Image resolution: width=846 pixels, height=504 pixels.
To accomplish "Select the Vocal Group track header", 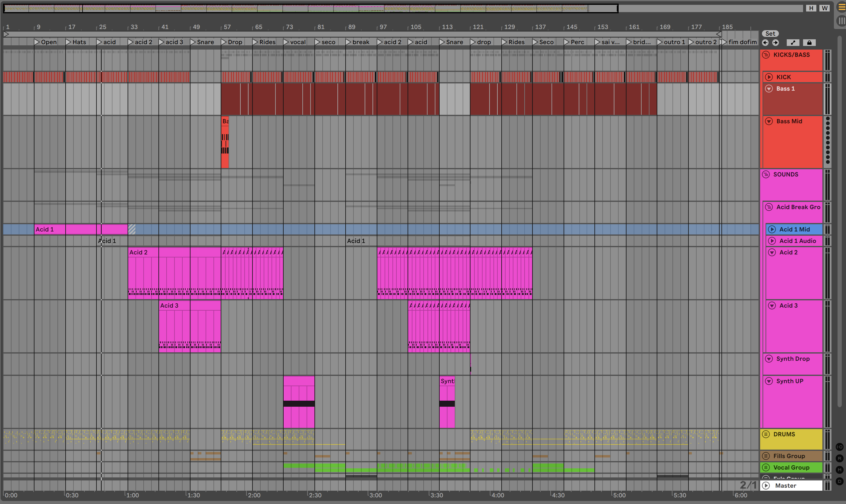I will click(791, 468).
